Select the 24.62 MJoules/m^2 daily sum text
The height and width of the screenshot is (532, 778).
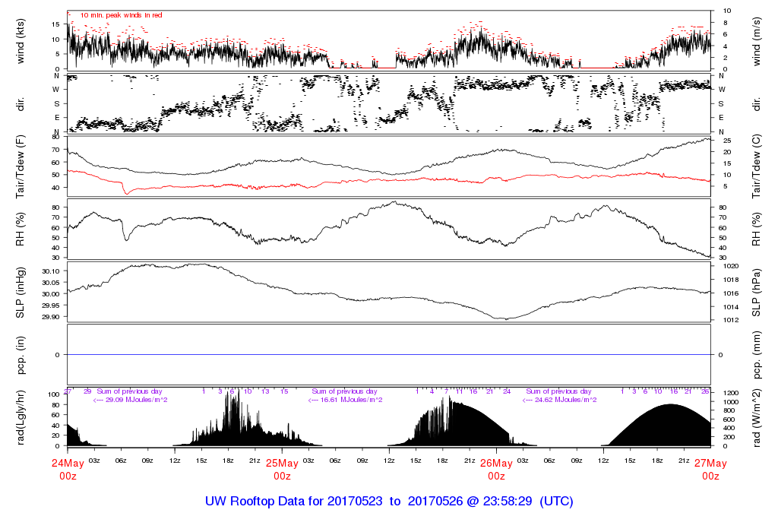558,399
